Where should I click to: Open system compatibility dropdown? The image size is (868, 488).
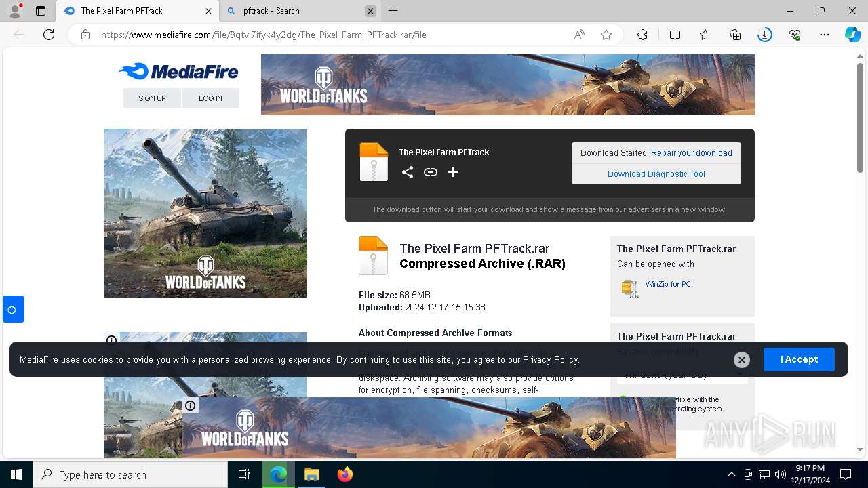682,375
